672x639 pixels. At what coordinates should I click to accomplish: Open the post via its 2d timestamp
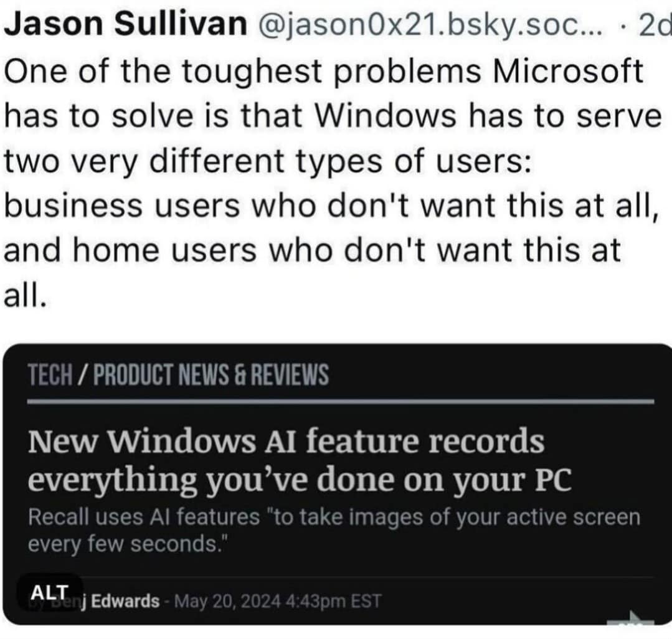pyautogui.click(x=655, y=26)
